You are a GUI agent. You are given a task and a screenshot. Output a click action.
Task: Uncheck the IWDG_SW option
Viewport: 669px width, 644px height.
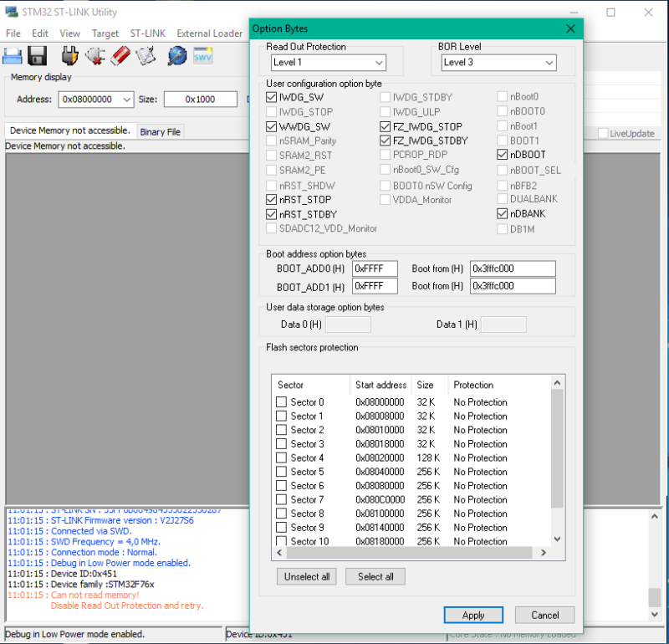tap(272, 97)
